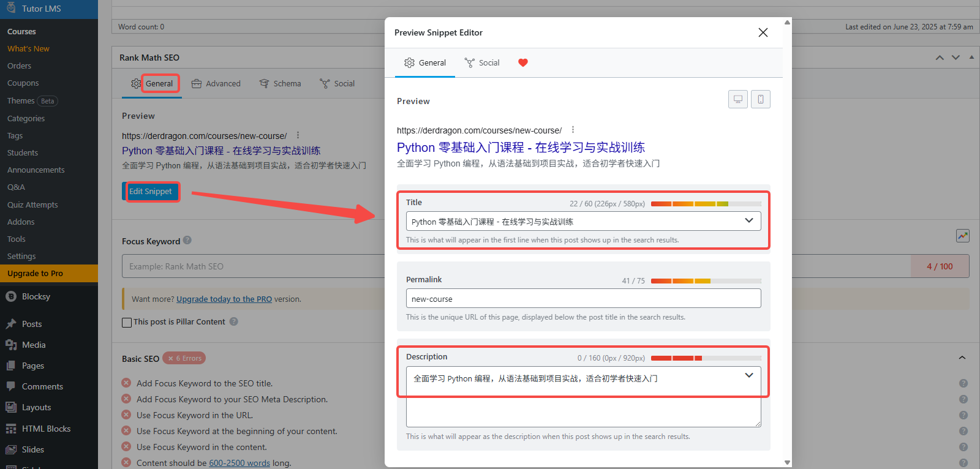This screenshot has height=469, width=980.
Task: Open Focus Keyword help question mark
Action: [187, 241]
